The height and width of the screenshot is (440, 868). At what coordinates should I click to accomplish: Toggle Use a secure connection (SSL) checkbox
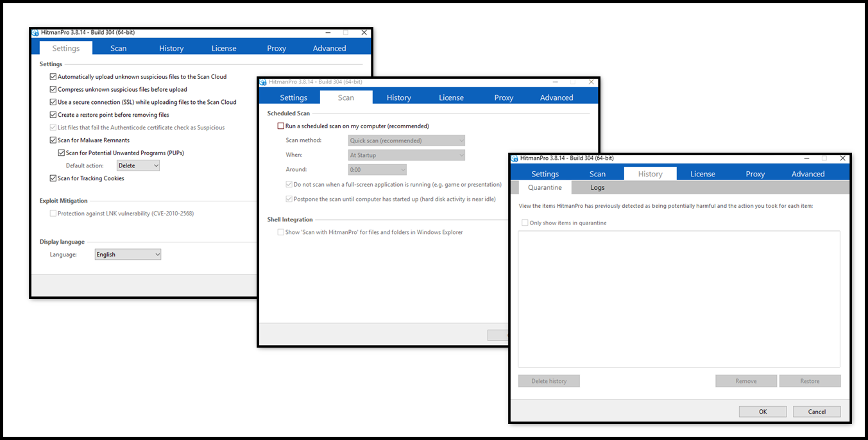pos(53,102)
